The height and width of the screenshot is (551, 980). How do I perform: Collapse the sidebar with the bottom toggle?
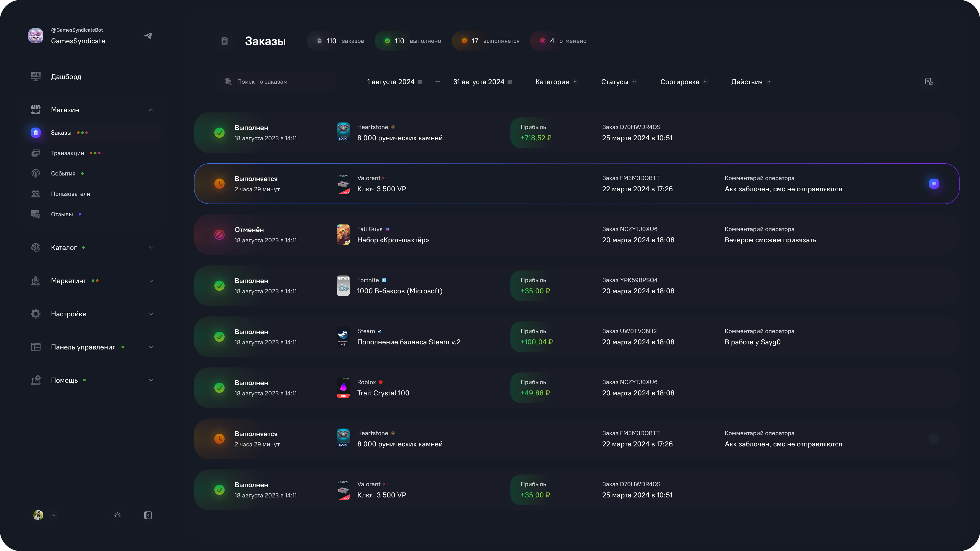pyautogui.click(x=148, y=515)
